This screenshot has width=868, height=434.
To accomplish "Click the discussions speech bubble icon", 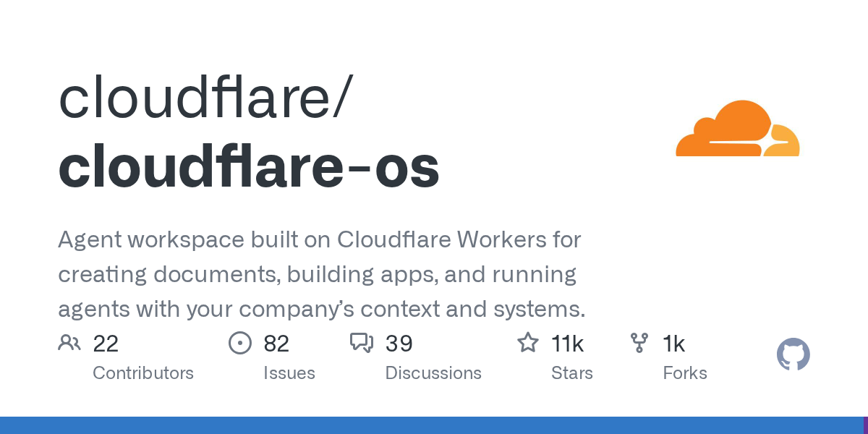I will (x=361, y=343).
